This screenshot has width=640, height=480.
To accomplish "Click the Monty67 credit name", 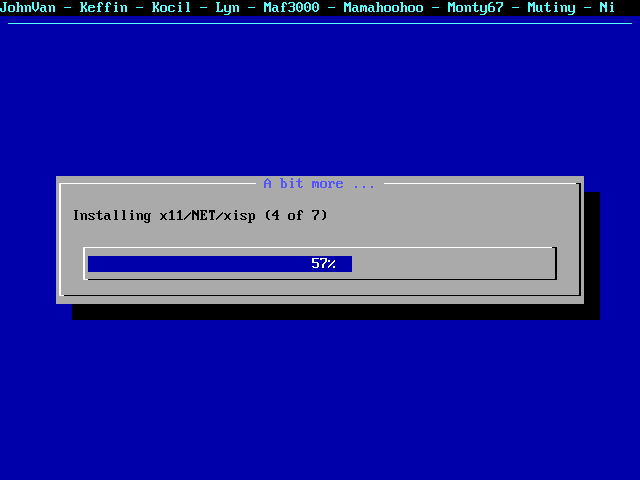I will tap(475, 7).
